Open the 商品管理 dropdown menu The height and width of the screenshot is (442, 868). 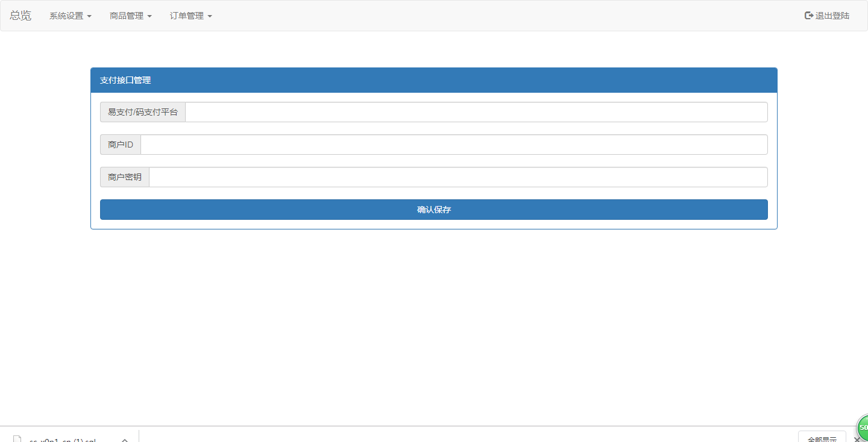coord(130,16)
